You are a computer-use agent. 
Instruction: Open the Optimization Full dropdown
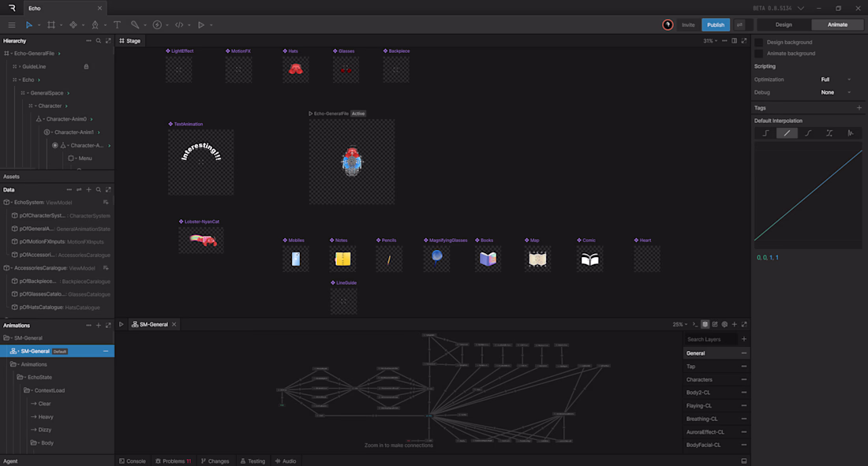pos(836,80)
